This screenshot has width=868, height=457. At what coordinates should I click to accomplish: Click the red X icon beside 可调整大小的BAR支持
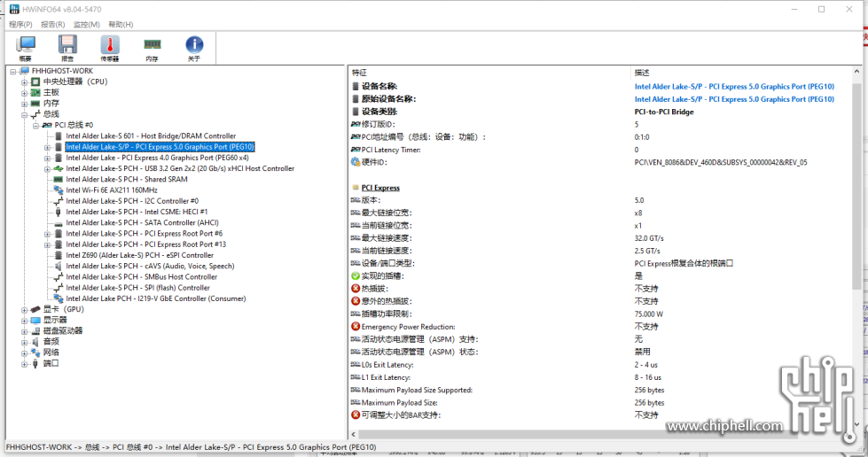(x=356, y=414)
